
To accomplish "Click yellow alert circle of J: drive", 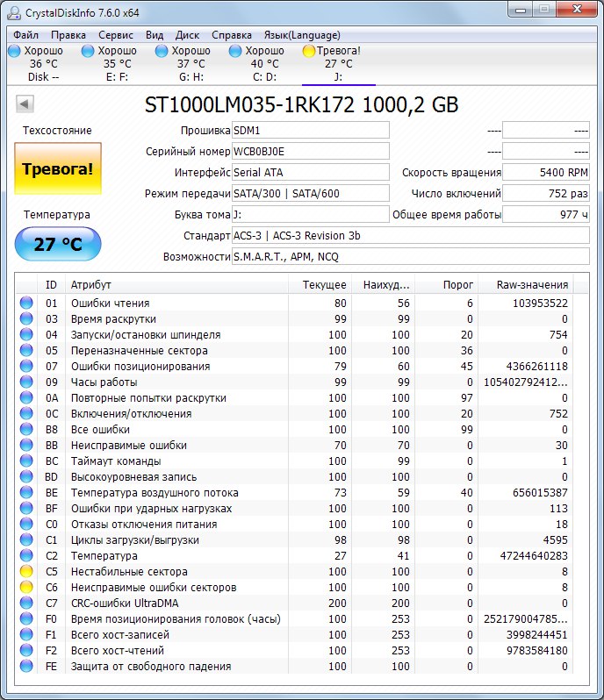I will pos(309,51).
